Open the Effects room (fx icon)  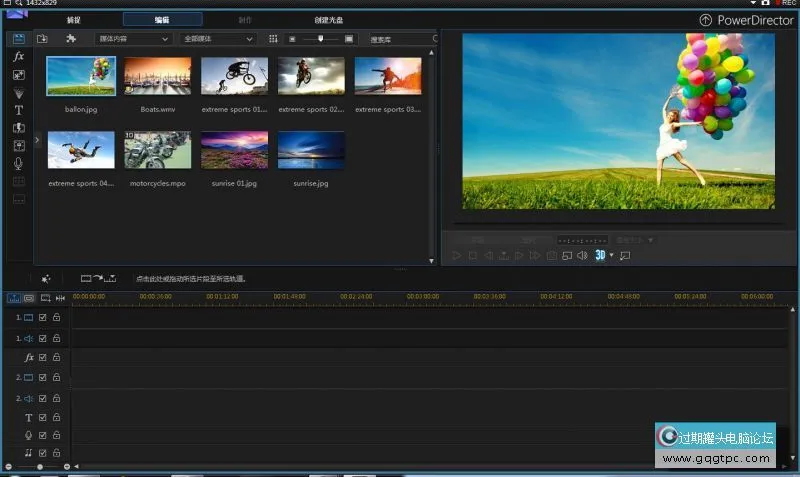[18, 57]
